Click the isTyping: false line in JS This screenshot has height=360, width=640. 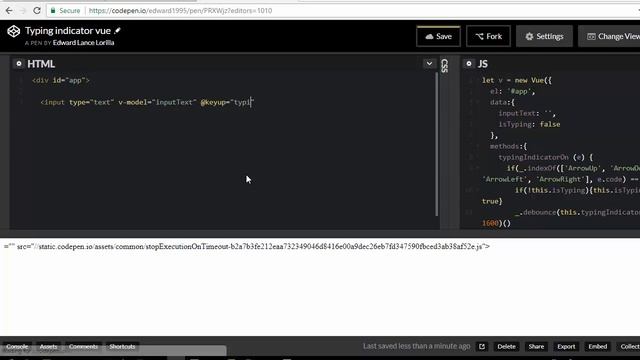[529, 124]
